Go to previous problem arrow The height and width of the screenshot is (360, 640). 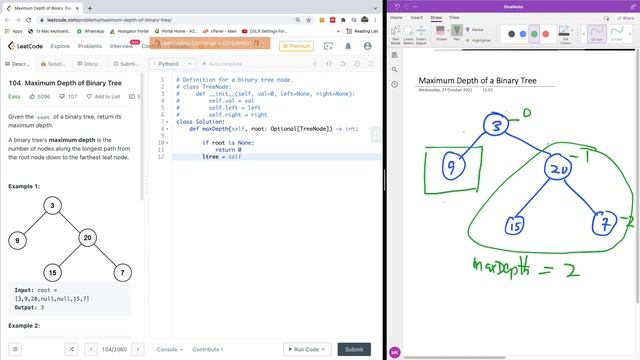[91, 349]
